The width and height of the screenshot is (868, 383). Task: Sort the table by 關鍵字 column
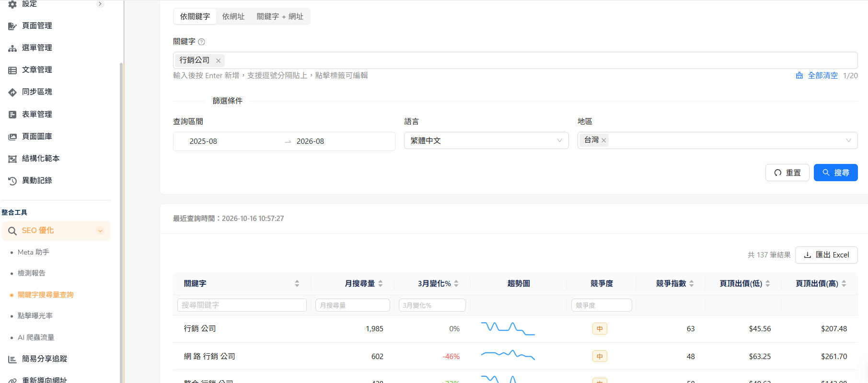pos(297,283)
